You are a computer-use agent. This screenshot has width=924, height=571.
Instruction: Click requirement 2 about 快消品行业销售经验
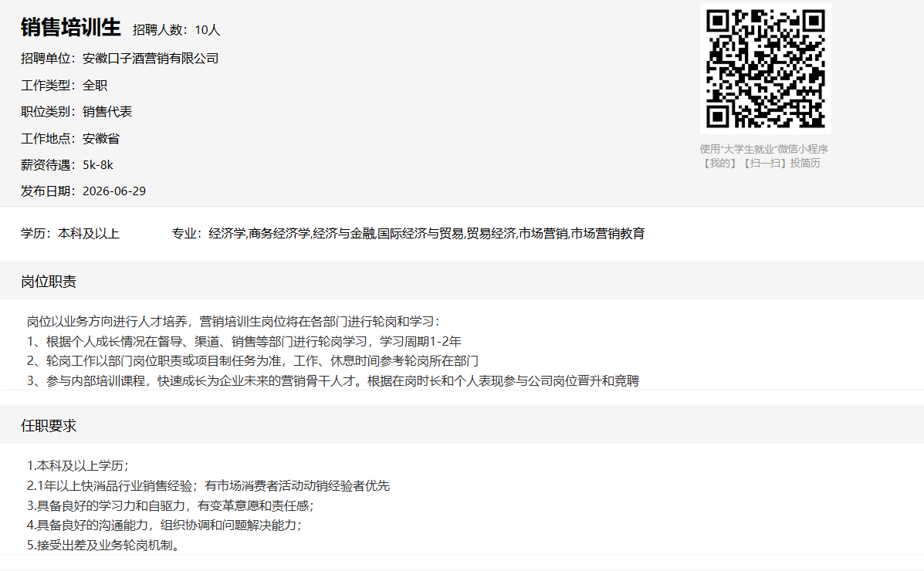point(208,486)
